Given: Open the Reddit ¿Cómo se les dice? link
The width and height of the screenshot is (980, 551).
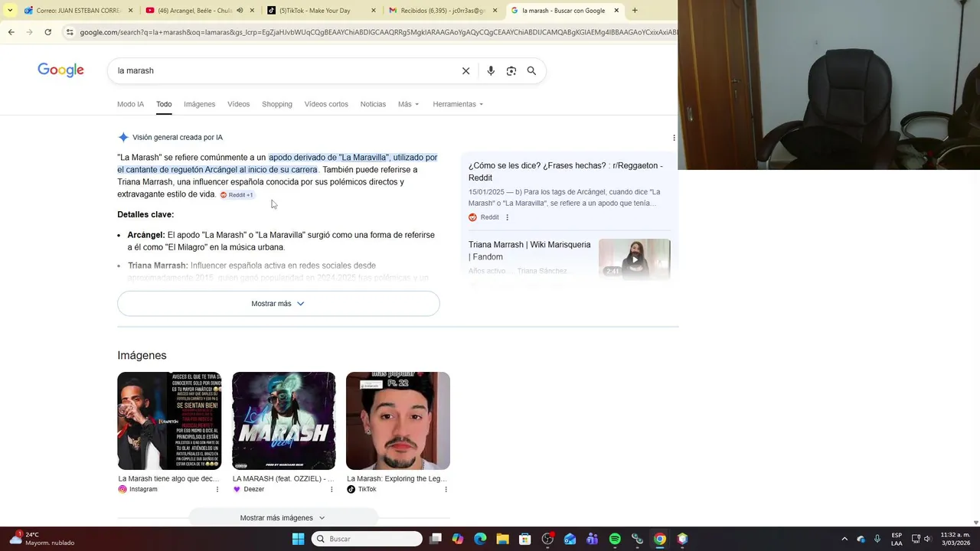Looking at the screenshot, I should [566, 171].
